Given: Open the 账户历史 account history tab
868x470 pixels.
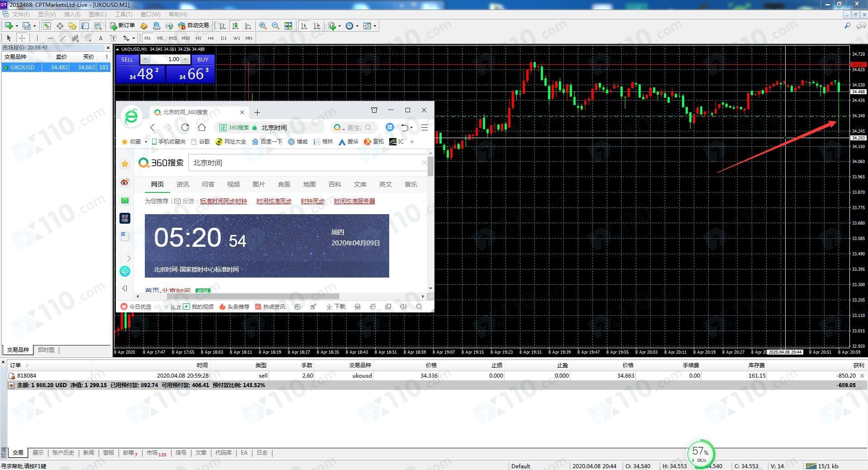Looking at the screenshot, I should click(63, 453).
